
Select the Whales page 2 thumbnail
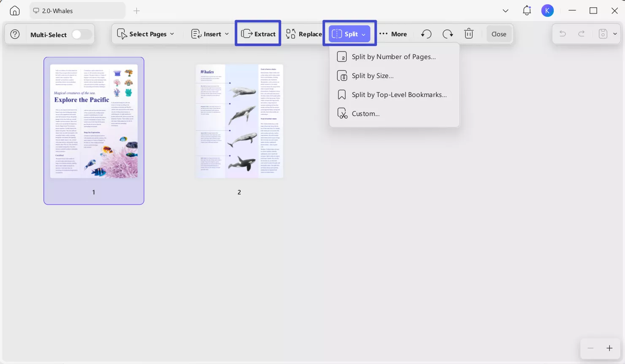(x=239, y=121)
